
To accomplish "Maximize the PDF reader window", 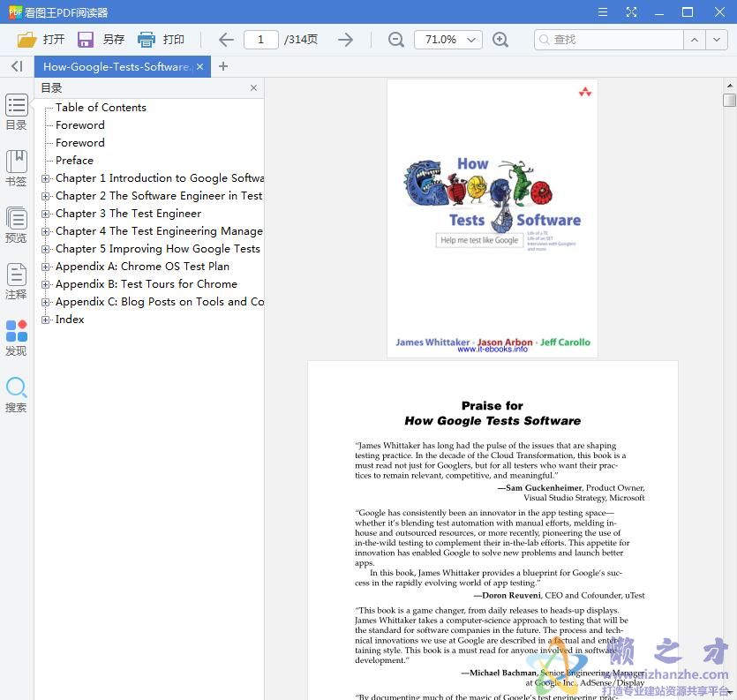I will 688,12.
